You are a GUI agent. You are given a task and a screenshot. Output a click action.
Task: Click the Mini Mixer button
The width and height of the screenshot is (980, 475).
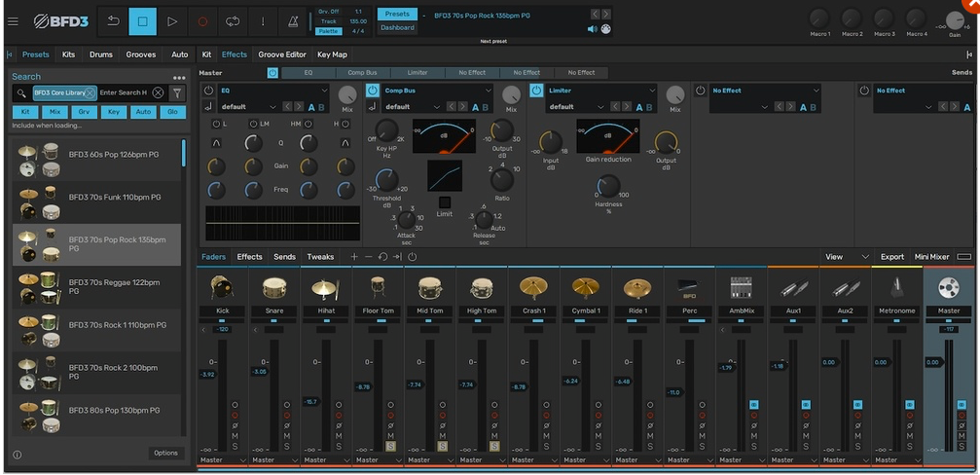pyautogui.click(x=932, y=257)
